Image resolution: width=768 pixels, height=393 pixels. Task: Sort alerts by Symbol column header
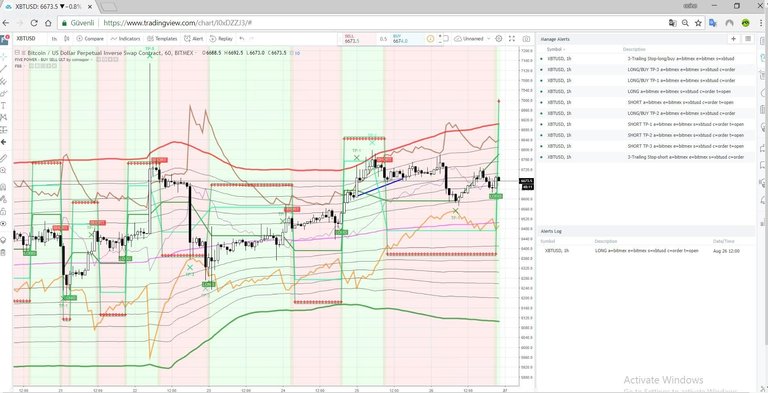[x=555, y=49]
